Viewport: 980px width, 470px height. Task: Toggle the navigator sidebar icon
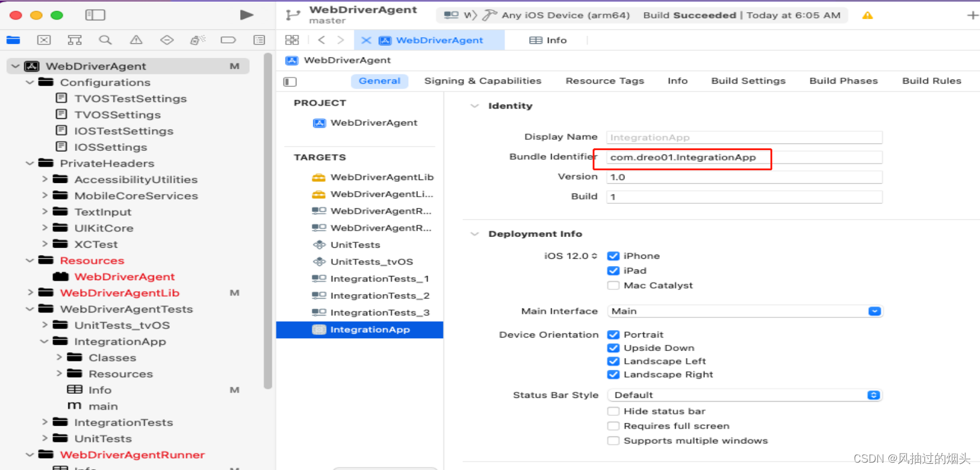coord(95,15)
